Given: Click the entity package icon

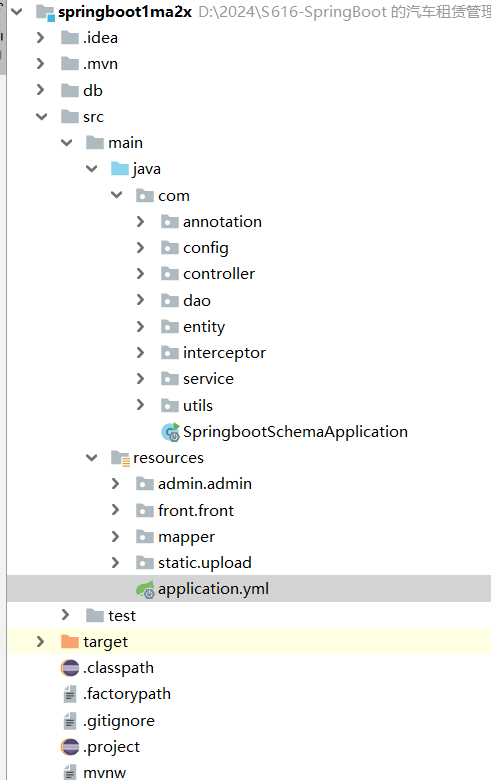Looking at the screenshot, I should (170, 326).
